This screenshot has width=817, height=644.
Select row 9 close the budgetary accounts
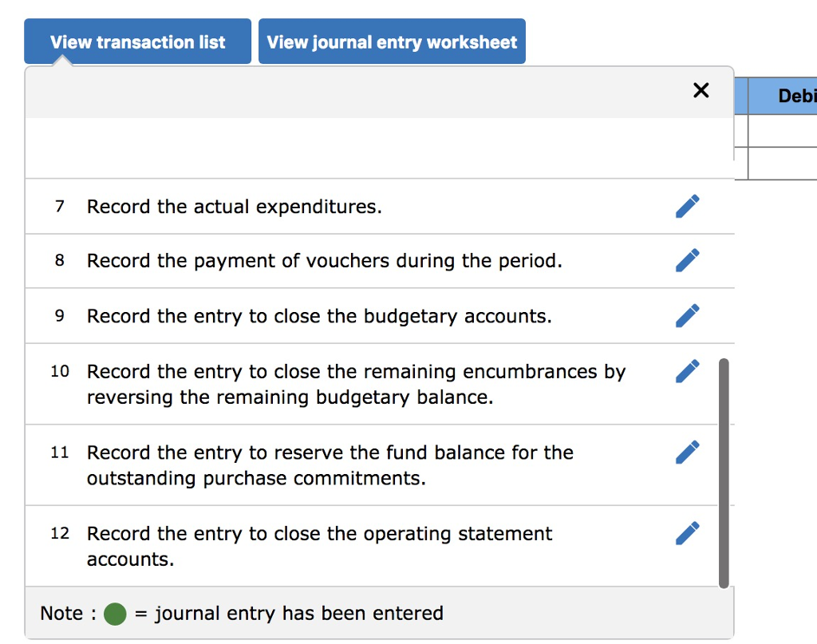319,316
